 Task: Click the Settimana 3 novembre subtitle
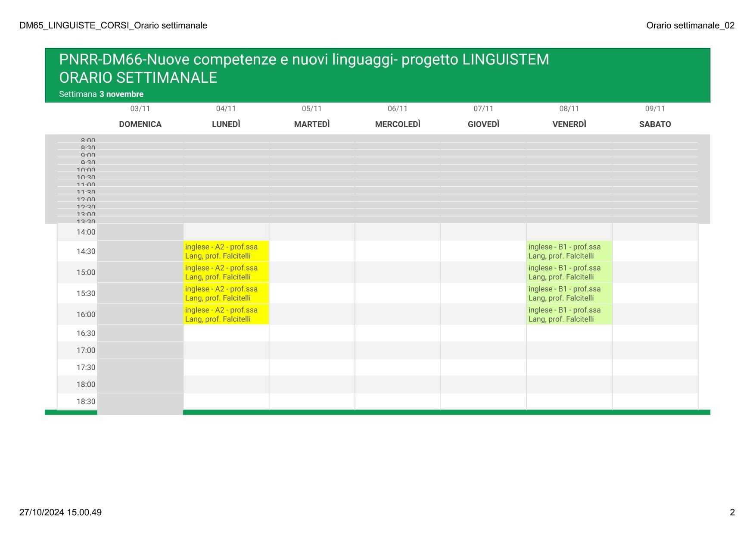(101, 94)
